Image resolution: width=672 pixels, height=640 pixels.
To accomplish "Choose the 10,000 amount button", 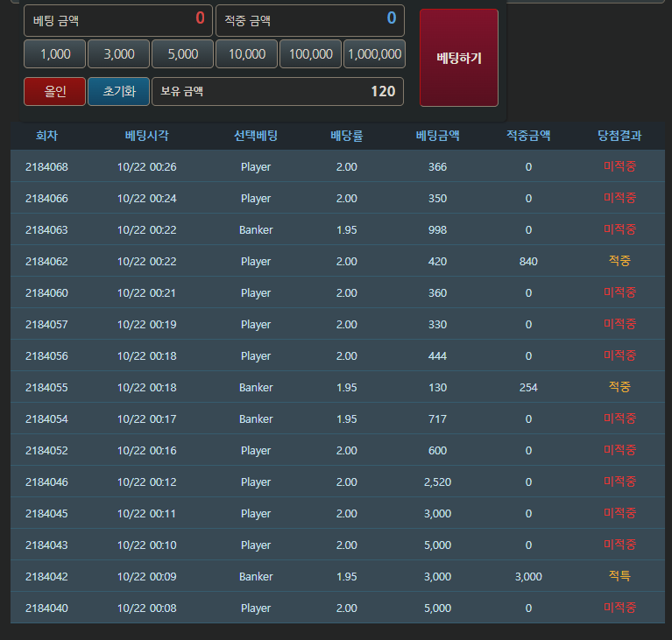I will click(247, 54).
